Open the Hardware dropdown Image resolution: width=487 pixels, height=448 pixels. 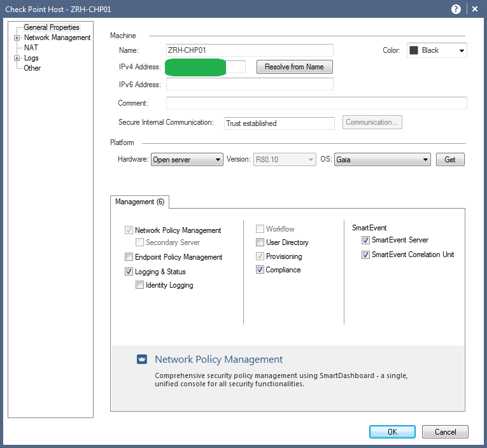tap(187, 160)
